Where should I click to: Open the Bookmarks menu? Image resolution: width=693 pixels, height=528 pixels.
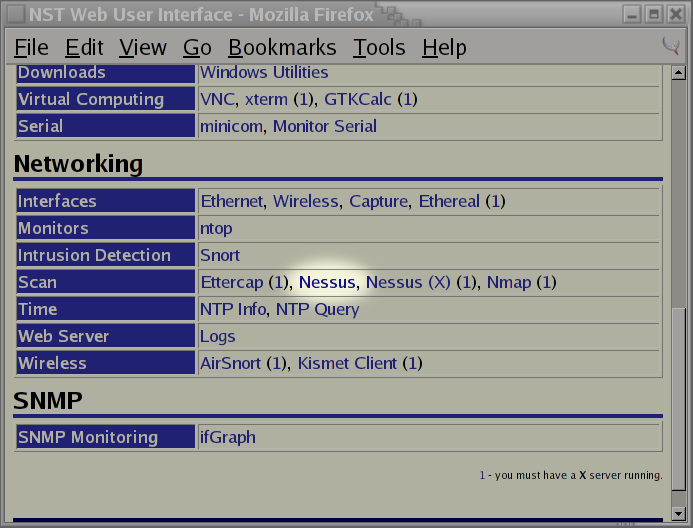282,47
